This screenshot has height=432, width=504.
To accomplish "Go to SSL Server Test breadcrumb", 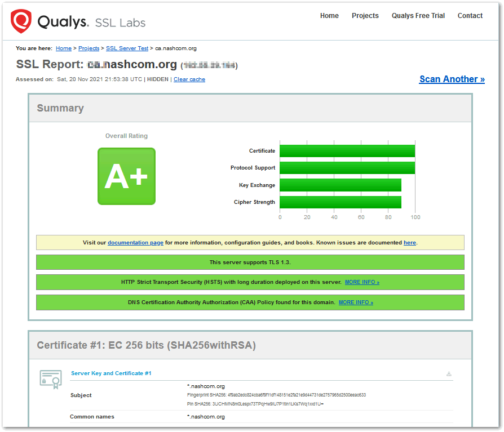I will pos(127,48).
